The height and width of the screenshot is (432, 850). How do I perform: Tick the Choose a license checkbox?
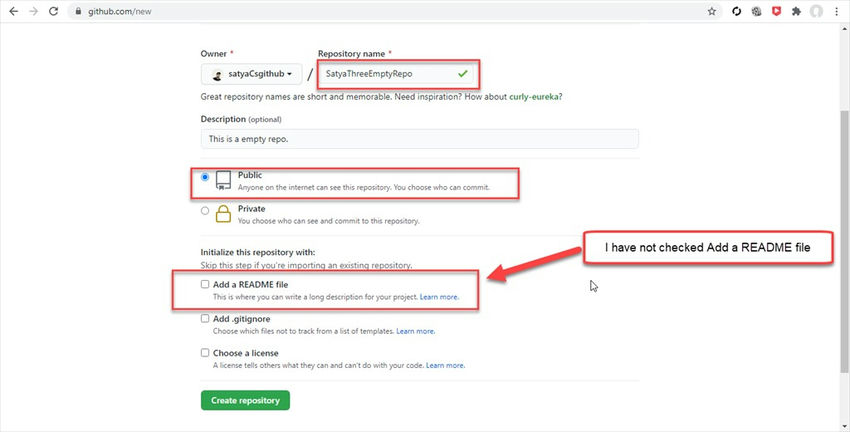pos(205,353)
